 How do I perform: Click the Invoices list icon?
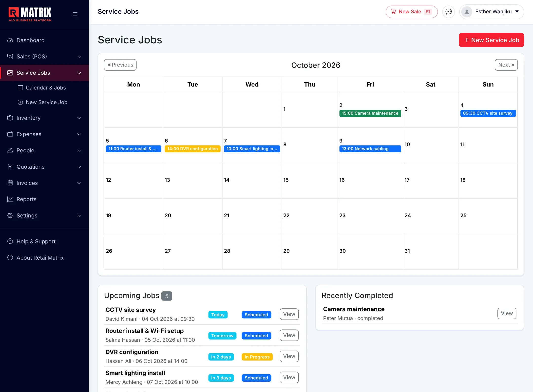click(x=10, y=183)
